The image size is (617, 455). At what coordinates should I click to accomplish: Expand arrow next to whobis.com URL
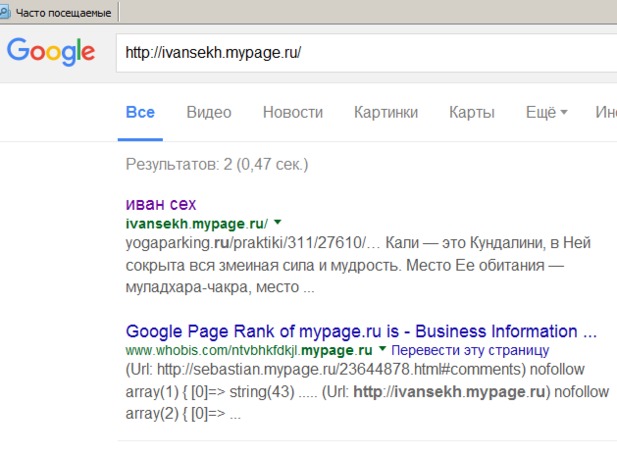point(382,349)
